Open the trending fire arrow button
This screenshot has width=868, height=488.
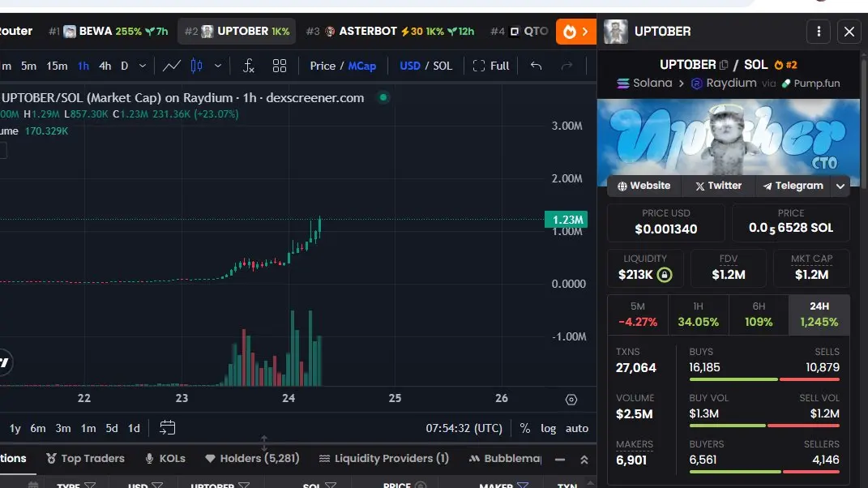tap(575, 32)
